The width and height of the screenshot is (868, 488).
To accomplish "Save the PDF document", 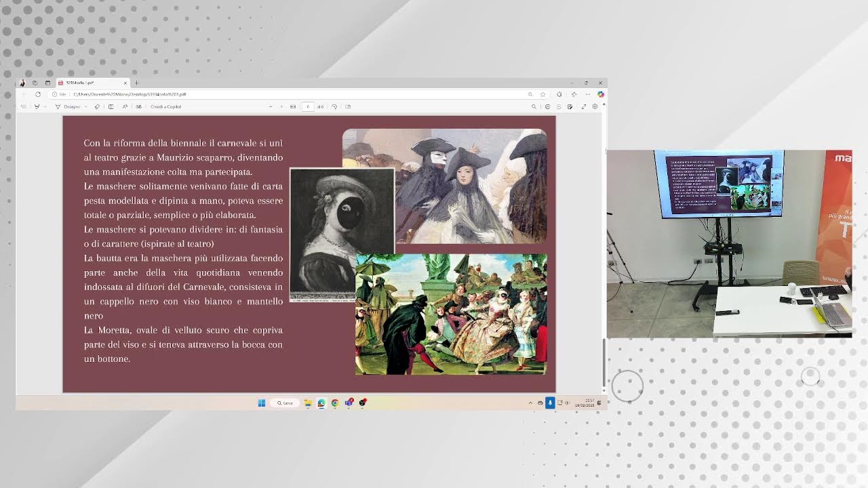I will point(559,106).
